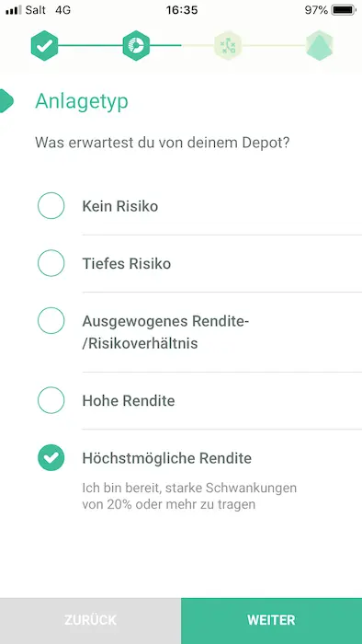Tap the green arrow marker beside Anlagetyp
This screenshot has height=644, width=362.
[6, 100]
